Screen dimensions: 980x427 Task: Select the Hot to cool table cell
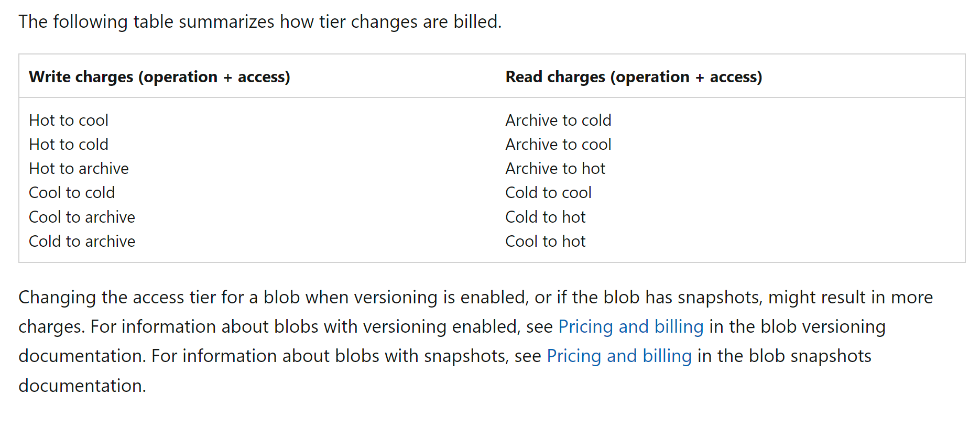[69, 120]
